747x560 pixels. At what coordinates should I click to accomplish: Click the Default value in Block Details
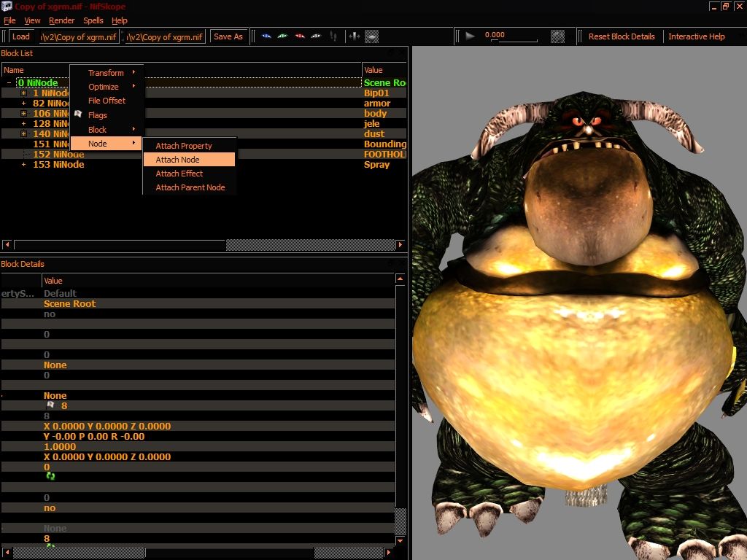point(60,293)
